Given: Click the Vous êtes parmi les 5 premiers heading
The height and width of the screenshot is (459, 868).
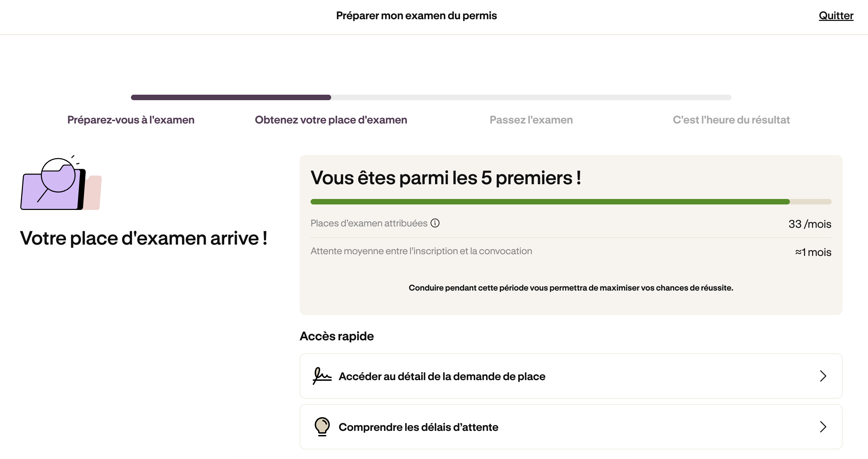Looking at the screenshot, I should pos(446,178).
